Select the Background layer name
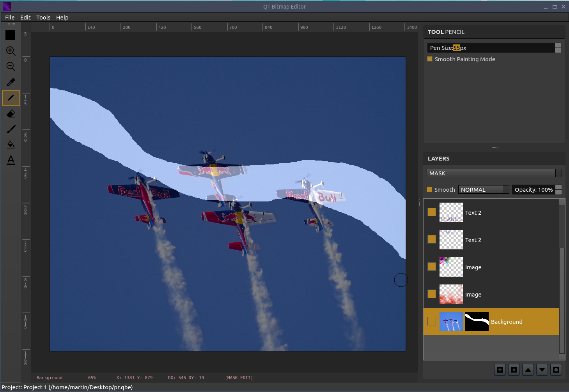Viewport: 569px width, 392px height. pyautogui.click(x=507, y=322)
